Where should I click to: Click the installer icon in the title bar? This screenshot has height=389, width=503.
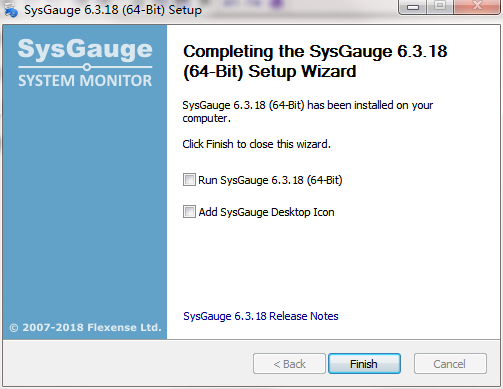pyautogui.click(x=10, y=9)
